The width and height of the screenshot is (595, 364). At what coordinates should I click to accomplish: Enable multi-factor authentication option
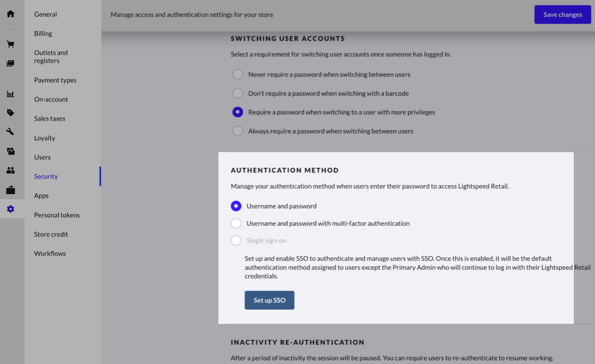236,223
